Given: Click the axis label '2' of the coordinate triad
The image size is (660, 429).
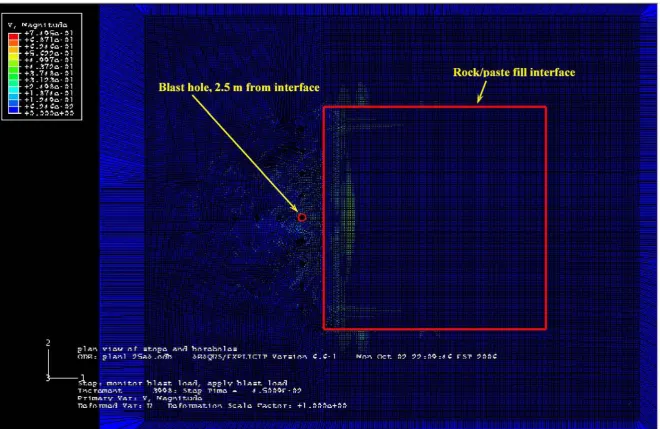Looking at the screenshot, I should click(48, 343).
